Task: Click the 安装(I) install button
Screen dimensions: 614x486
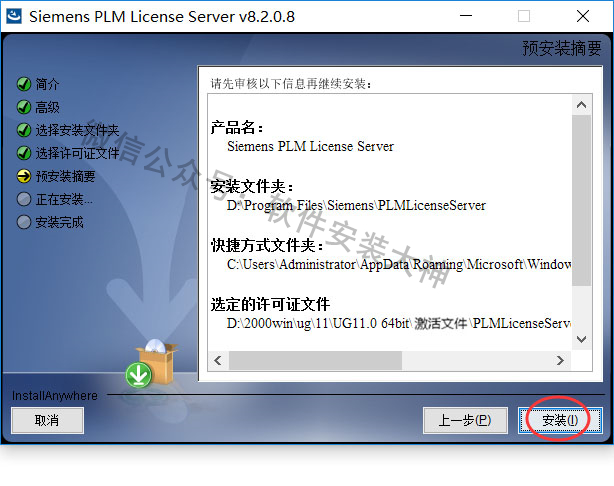Action: coord(560,420)
